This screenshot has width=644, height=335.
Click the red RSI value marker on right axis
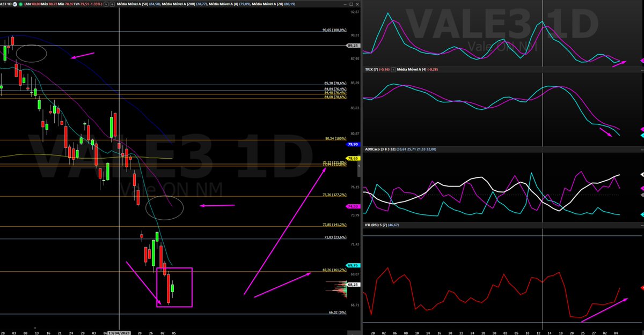tap(642, 288)
